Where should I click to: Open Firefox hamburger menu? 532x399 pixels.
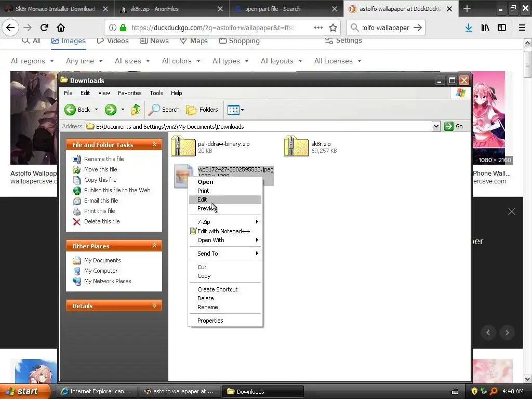click(x=522, y=28)
